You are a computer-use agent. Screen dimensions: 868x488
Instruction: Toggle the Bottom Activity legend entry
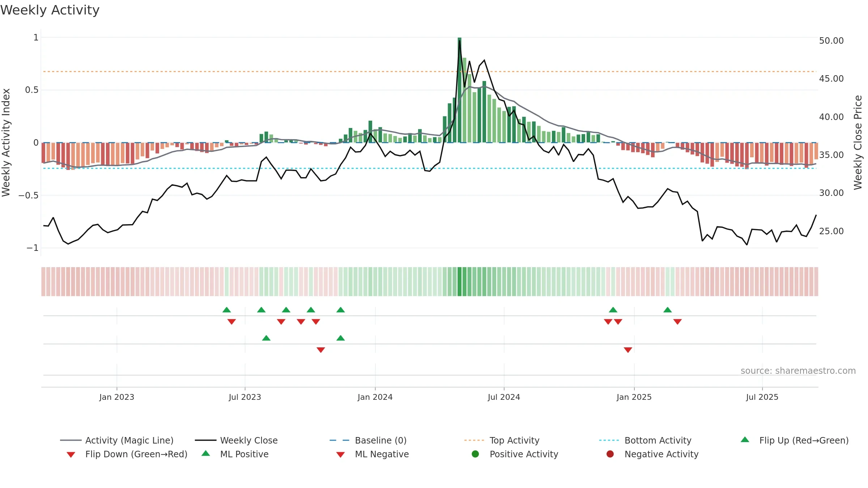click(x=645, y=440)
